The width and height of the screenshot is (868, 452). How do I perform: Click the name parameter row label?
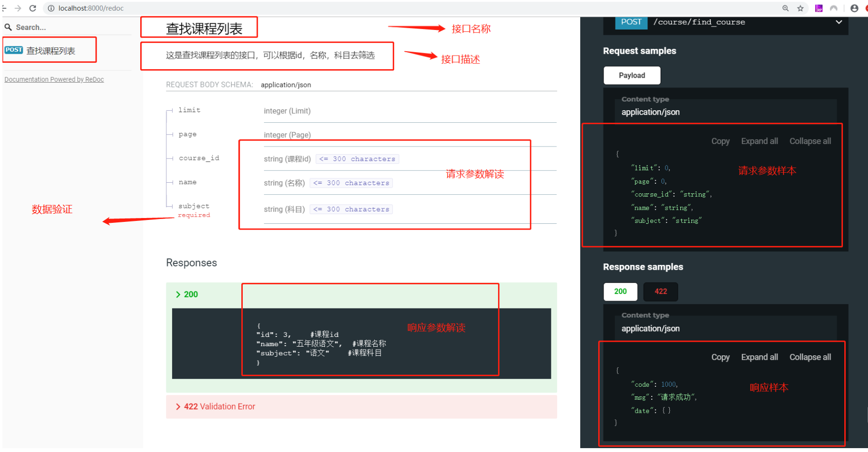187,182
